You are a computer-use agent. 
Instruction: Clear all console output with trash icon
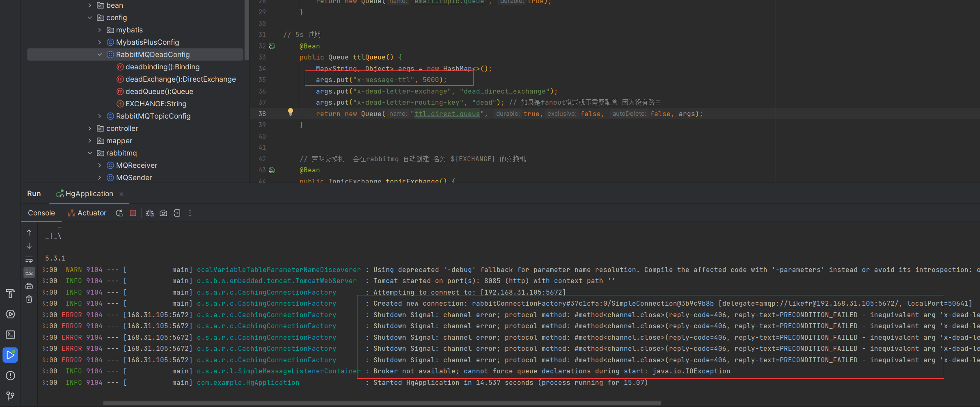pos(29,299)
